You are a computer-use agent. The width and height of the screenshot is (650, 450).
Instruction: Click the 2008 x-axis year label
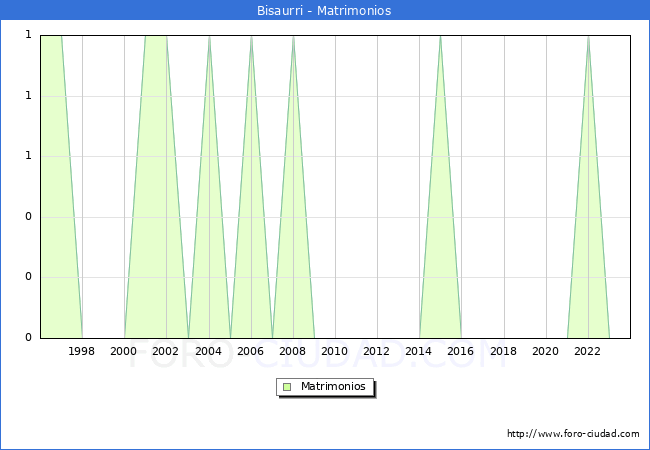(293, 351)
